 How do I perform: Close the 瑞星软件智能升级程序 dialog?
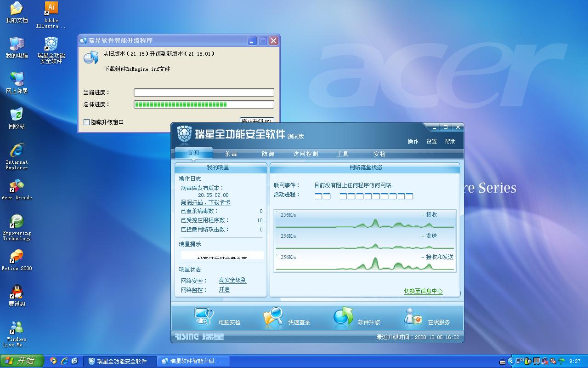coord(273,40)
